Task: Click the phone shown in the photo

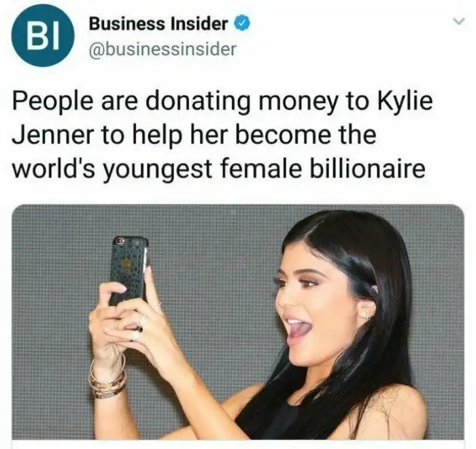Action: (x=129, y=271)
